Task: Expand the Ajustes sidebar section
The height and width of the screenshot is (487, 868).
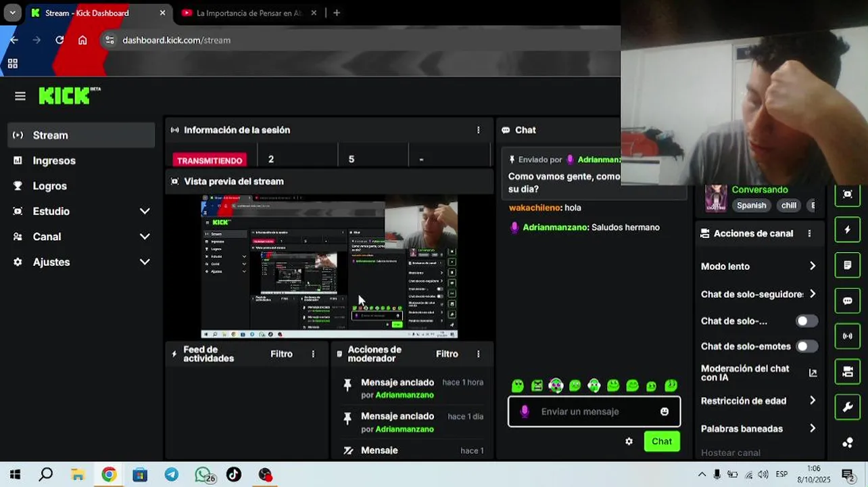Action: tap(145, 262)
